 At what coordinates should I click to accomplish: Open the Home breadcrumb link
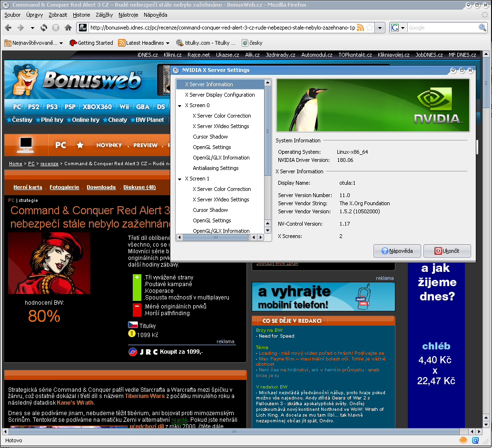(16, 164)
